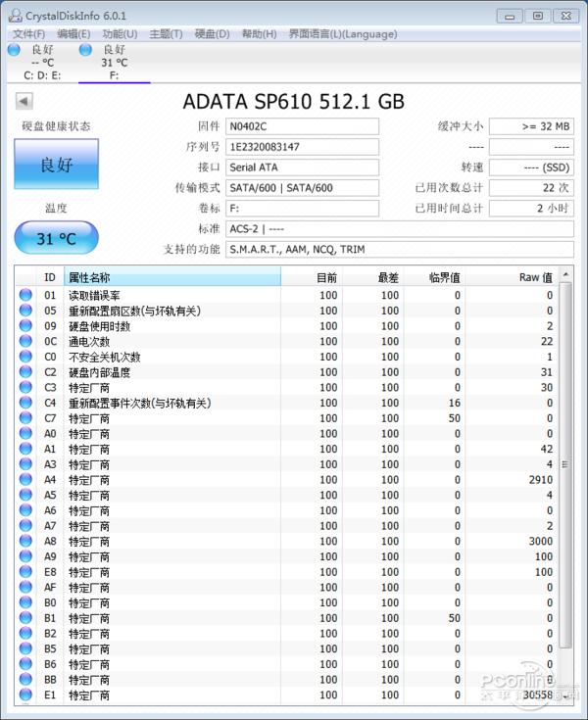Click status icon for attribute A3

coord(25,464)
